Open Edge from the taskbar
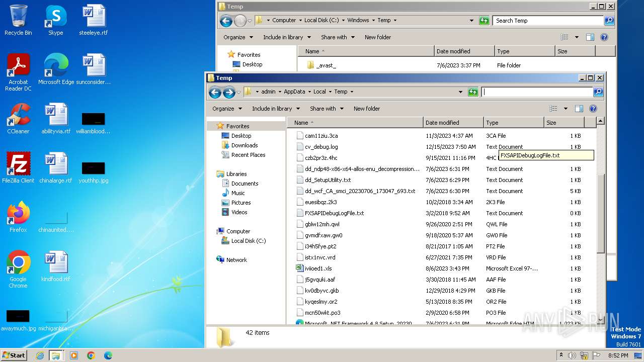Screen dimensions: 644x362 [108, 355]
